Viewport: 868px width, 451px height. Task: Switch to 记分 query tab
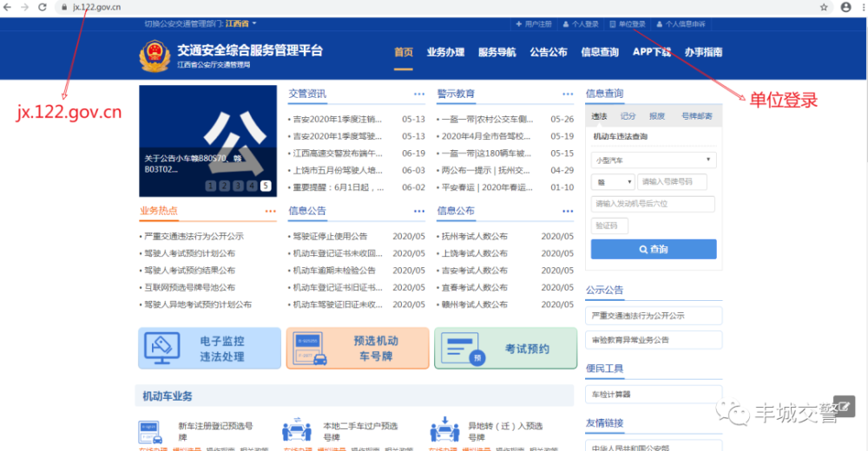pyautogui.click(x=628, y=116)
